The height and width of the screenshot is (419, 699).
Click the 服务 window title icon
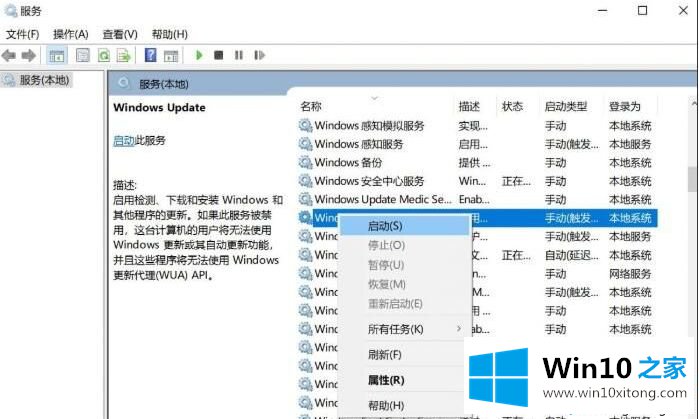tap(11, 10)
